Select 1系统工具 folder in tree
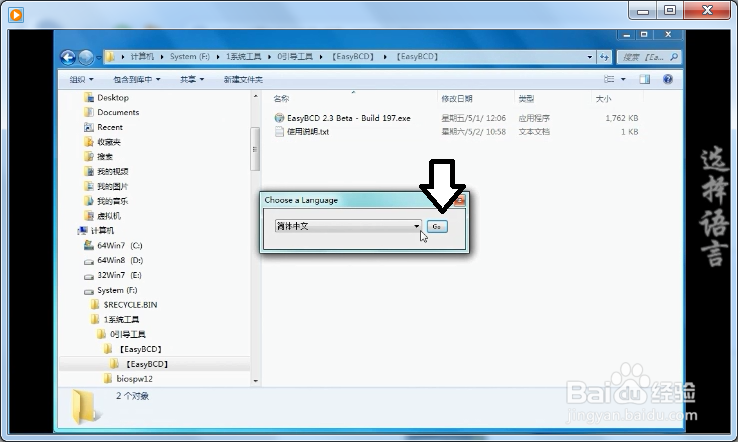The height and width of the screenshot is (442, 738). [x=121, y=320]
